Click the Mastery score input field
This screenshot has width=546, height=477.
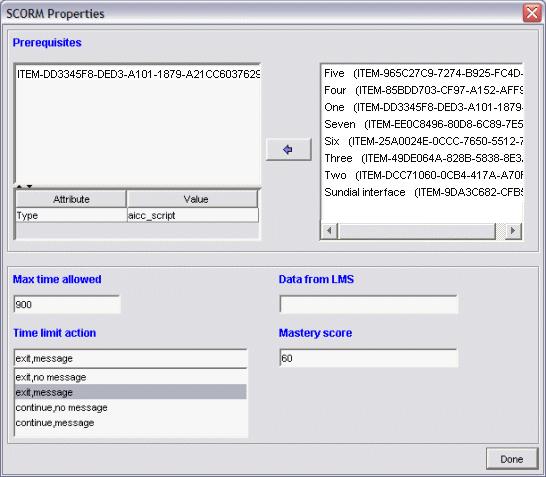click(368, 358)
